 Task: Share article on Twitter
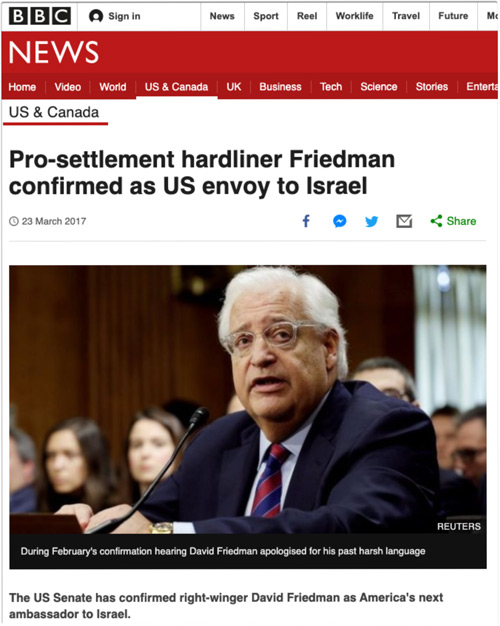(371, 222)
